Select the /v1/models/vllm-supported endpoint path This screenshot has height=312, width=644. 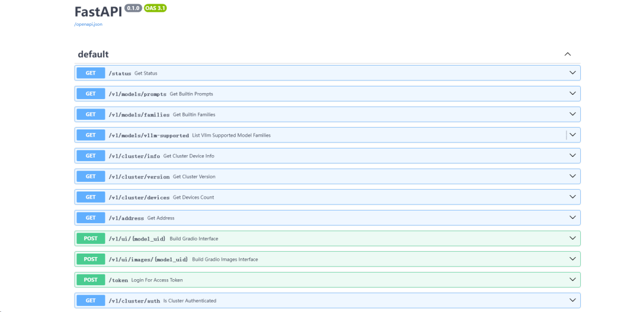[149, 135]
